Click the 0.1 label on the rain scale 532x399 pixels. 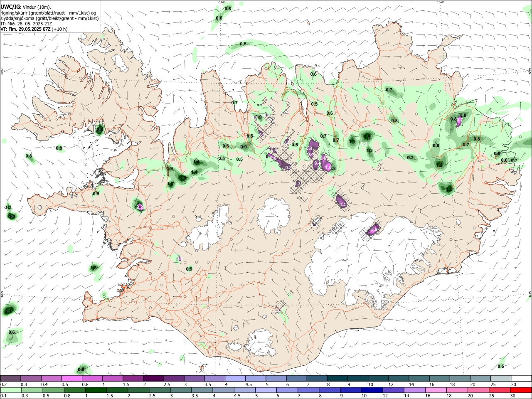[x=3, y=396]
